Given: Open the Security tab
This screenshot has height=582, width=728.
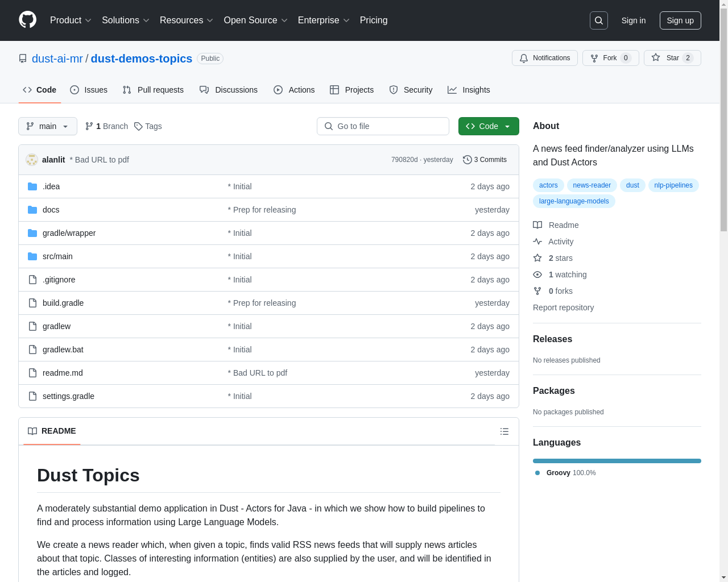Looking at the screenshot, I should [411, 90].
